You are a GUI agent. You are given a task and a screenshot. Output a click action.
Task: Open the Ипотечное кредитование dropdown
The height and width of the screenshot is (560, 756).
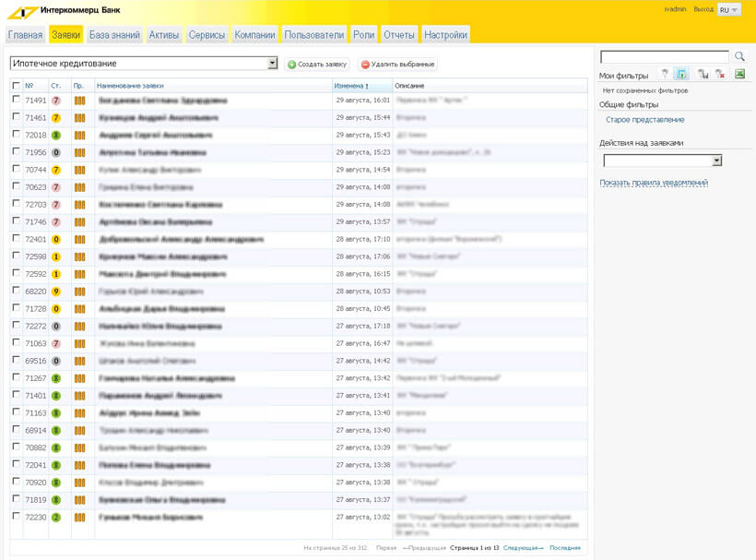272,64
